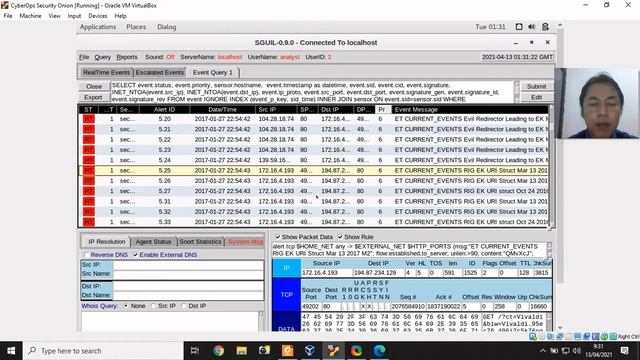The image size is (640, 360).
Task: Click the clipboard icon in the VM top panel
Action: coord(545,27)
